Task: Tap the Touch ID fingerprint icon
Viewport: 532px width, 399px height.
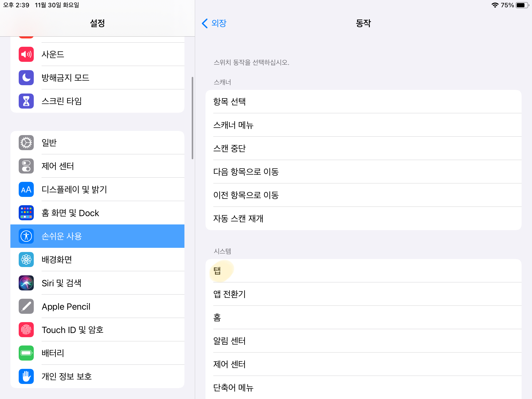Action: [26, 330]
